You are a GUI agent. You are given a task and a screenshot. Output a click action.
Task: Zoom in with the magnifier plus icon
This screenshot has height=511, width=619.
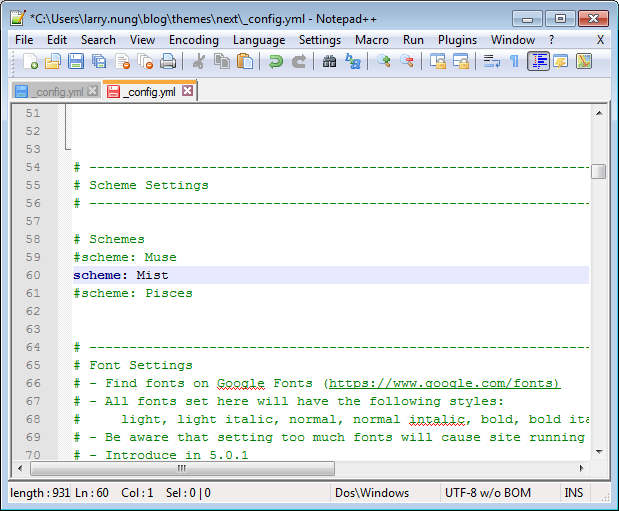coord(383,62)
